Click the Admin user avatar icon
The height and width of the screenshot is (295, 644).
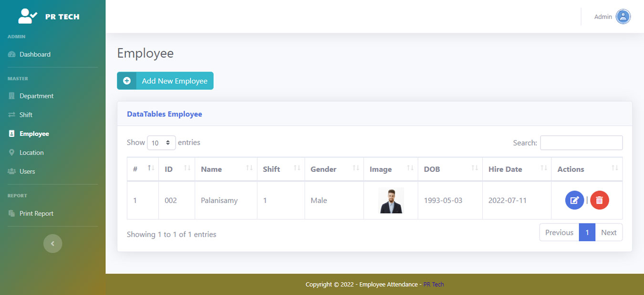623,17
